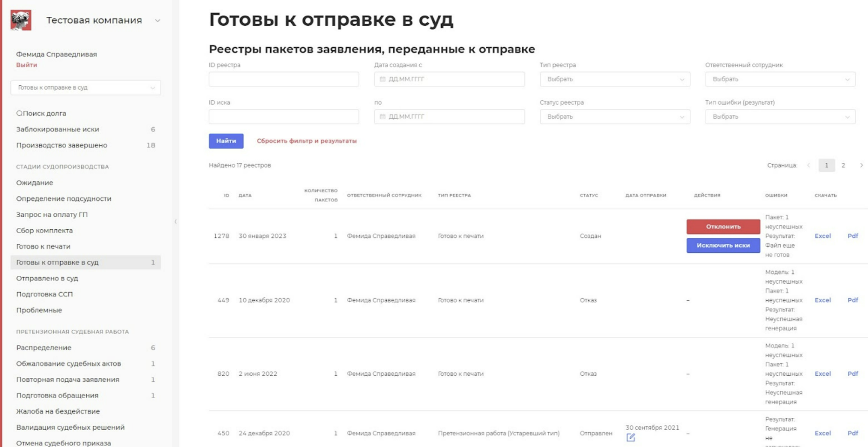Image resolution: width=868 pixels, height=447 pixels.
Task: Click the company logo avatar
Action: [x=21, y=20]
